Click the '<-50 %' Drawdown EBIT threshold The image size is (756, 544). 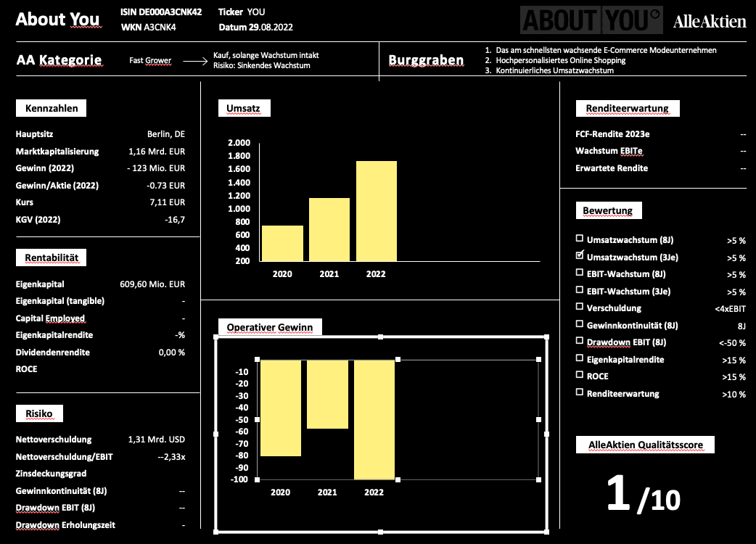click(732, 343)
